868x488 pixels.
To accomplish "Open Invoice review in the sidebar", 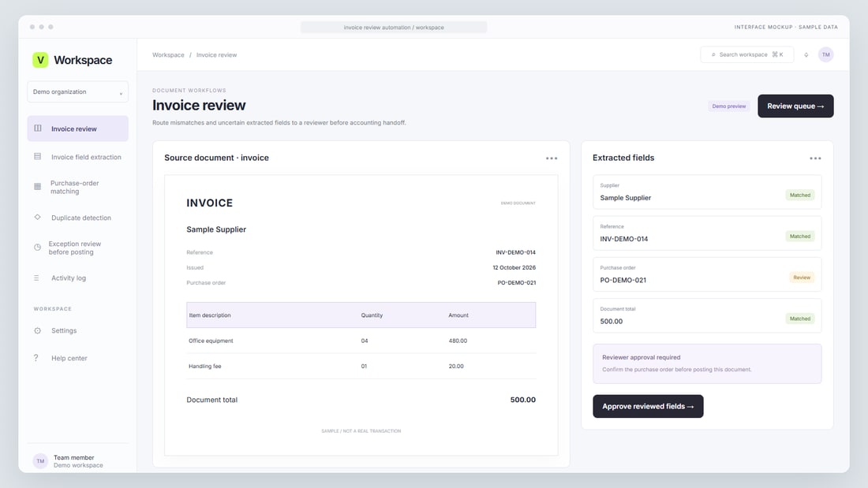I will coord(77,129).
